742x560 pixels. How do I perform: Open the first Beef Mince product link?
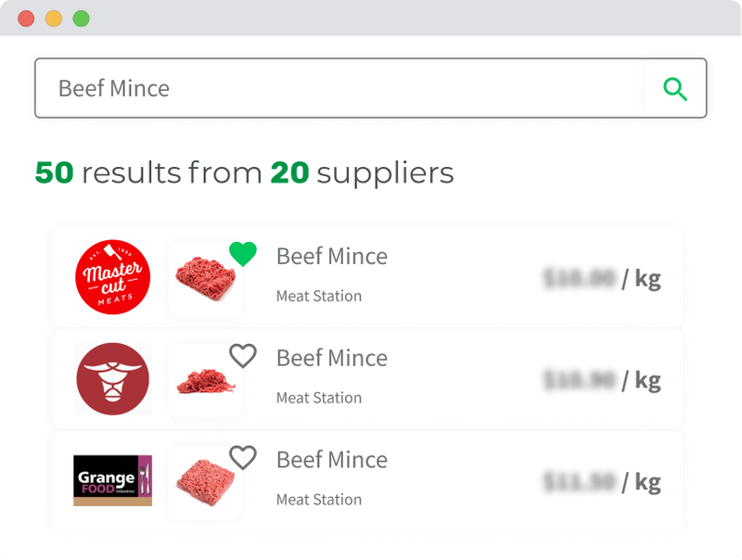coord(331,256)
